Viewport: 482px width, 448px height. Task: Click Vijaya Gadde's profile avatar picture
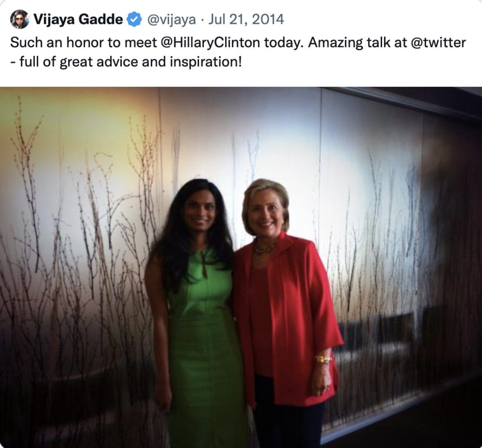[x=20, y=19]
